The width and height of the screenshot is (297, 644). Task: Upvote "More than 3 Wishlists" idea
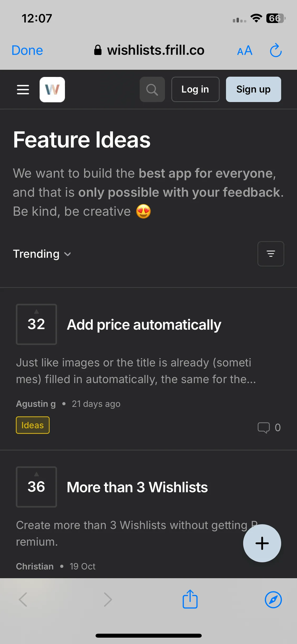[x=36, y=487]
